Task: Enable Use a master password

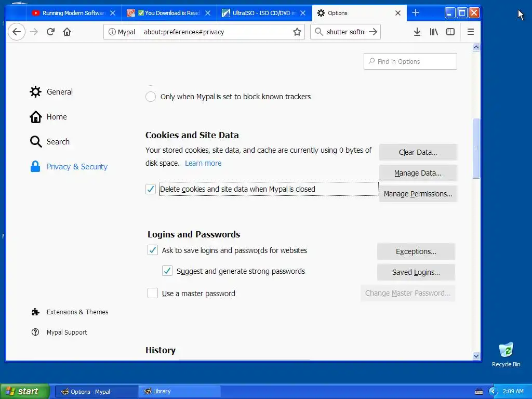Action: (153, 293)
